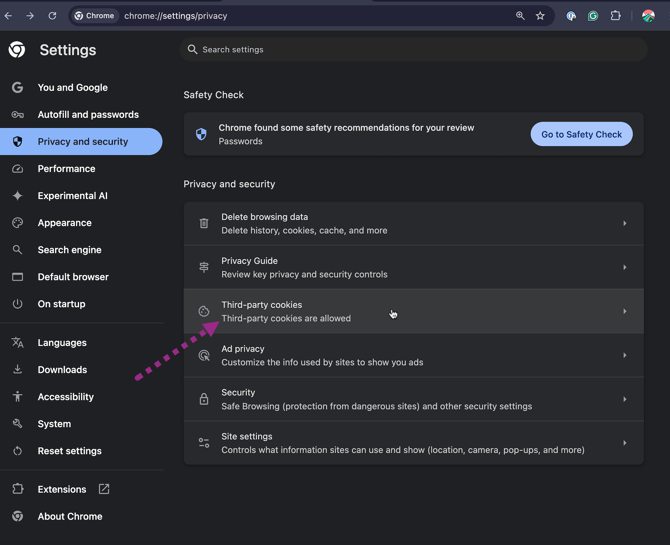Select Autofill and passwords in sidebar
This screenshot has height=545, width=670.
(88, 115)
